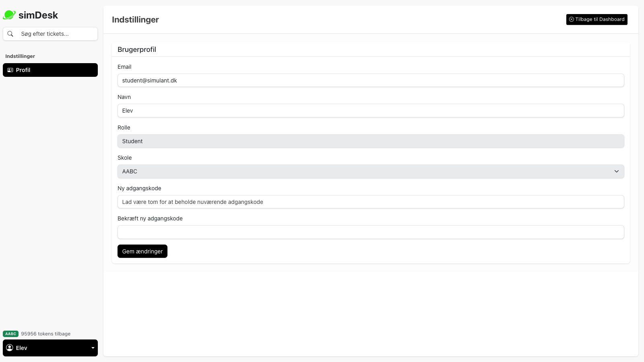The image size is (644, 362).
Task: Click Tilbage til Dashboard
Action: 597,19
